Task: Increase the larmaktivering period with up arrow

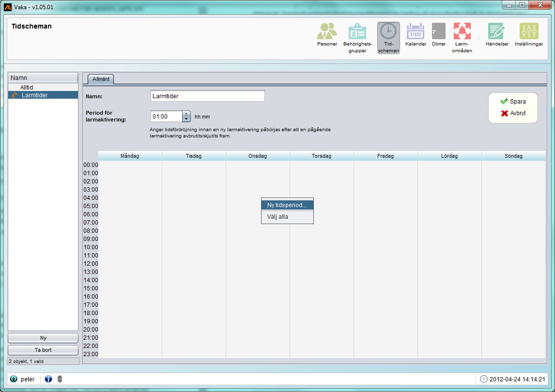Action: click(x=186, y=114)
